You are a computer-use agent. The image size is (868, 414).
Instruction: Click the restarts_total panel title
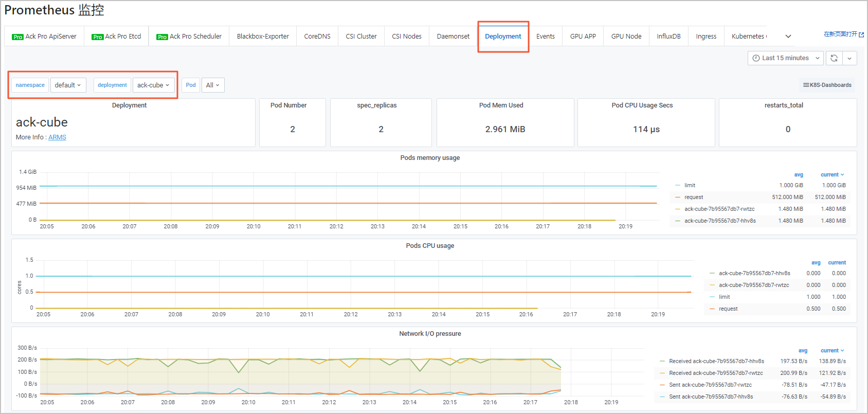784,105
